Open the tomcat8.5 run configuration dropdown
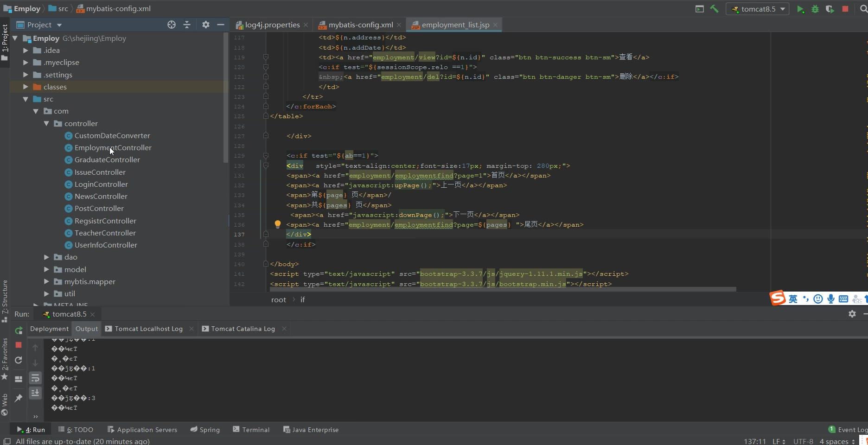 (758, 9)
